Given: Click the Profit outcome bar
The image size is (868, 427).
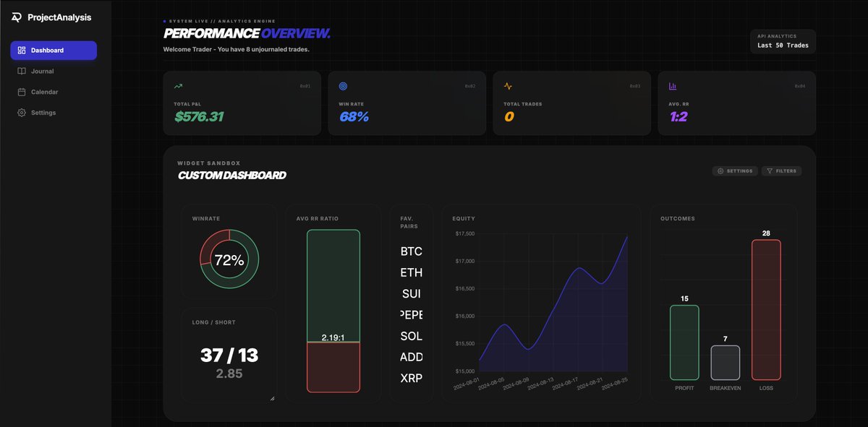Looking at the screenshot, I should (684, 342).
